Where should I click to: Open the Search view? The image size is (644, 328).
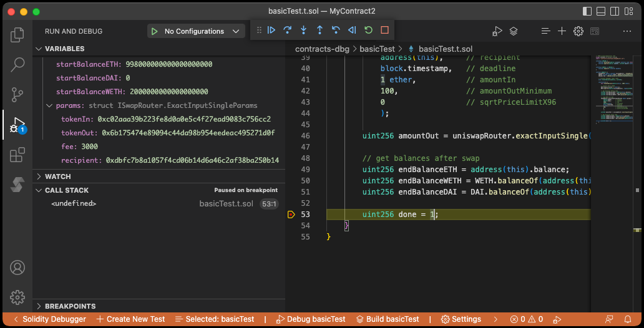click(x=17, y=64)
